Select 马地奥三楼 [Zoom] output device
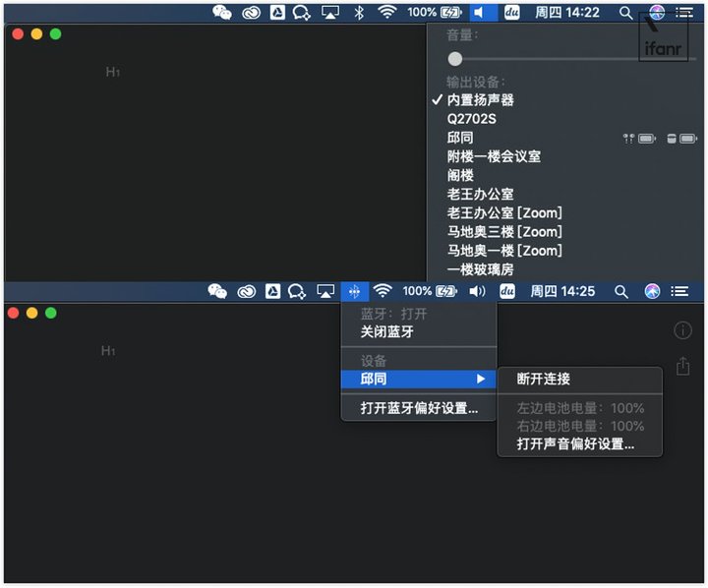This screenshot has height=588, width=708. pyautogui.click(x=564, y=232)
